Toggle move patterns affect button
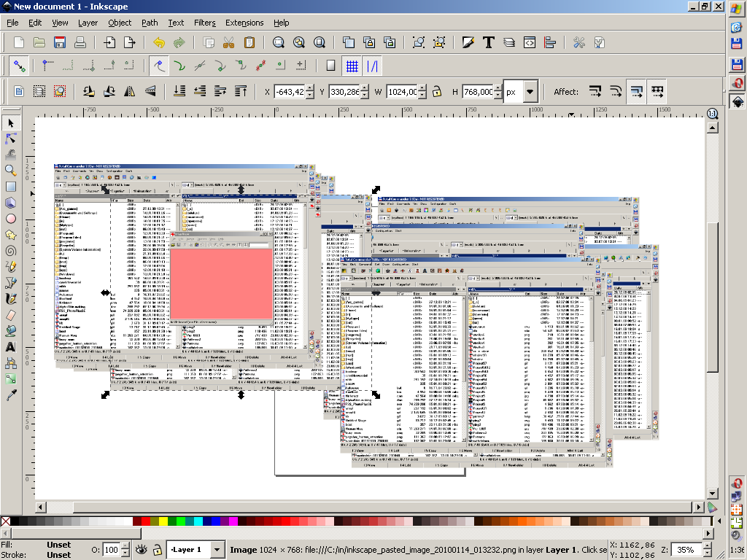Image resolution: width=747 pixels, height=560 pixels. pos(657,91)
